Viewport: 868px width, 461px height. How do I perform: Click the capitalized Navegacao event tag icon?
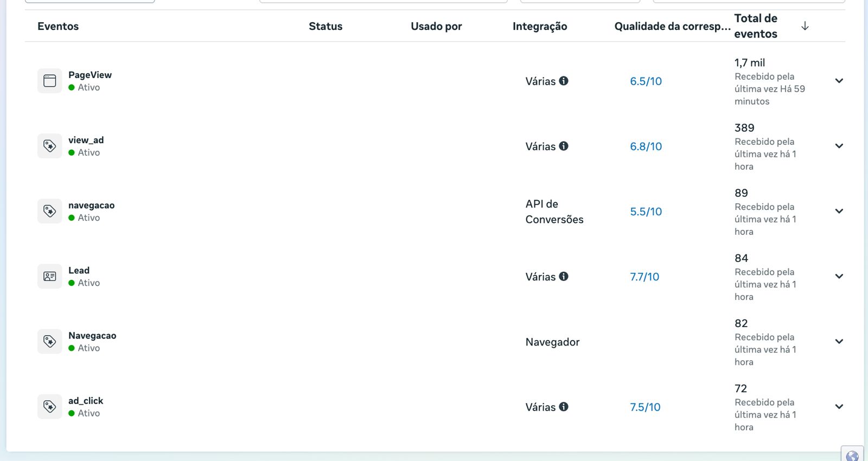[x=49, y=341]
